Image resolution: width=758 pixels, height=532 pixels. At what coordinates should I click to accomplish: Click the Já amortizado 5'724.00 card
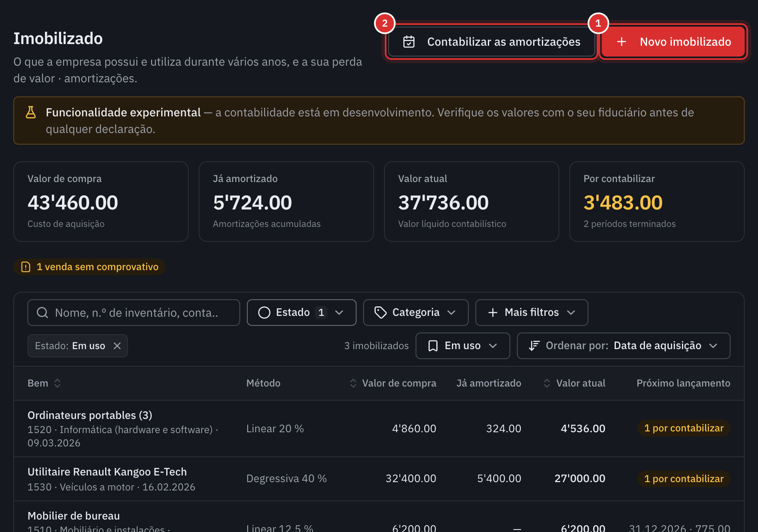[286, 202]
